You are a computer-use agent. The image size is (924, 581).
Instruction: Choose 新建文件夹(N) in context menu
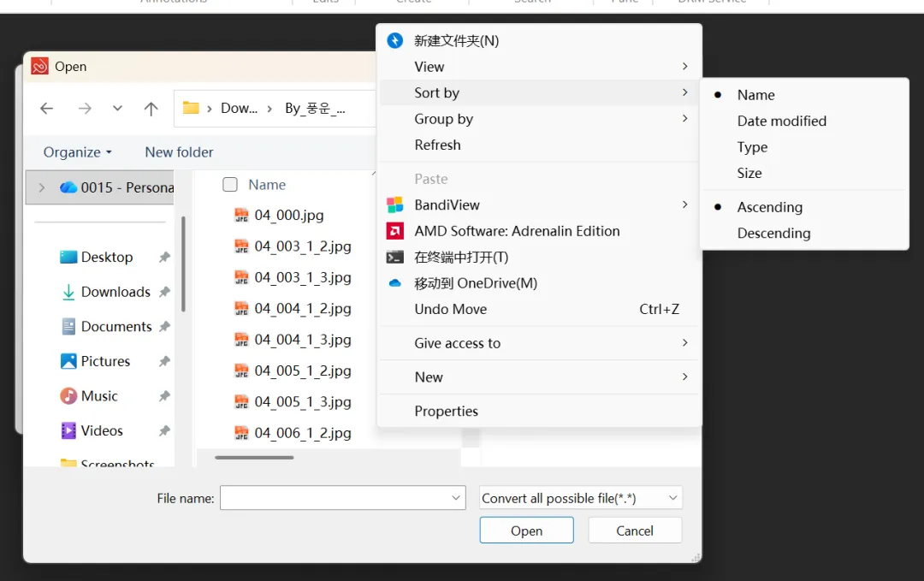(x=539, y=41)
